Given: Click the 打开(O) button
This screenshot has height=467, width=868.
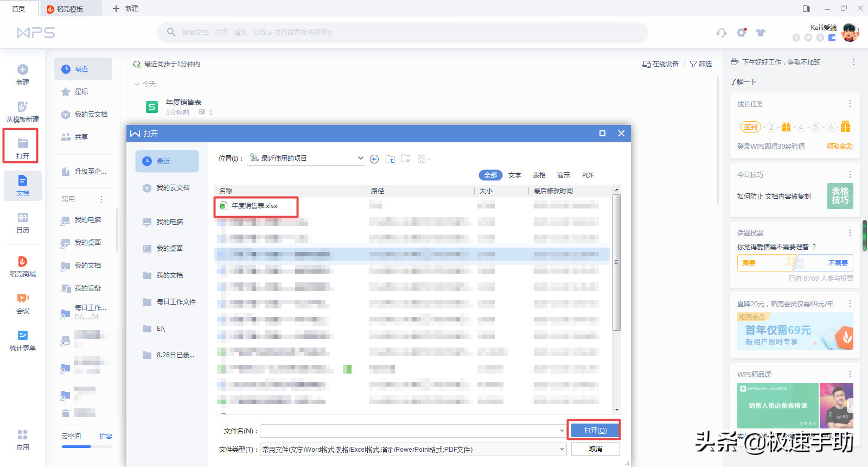Looking at the screenshot, I should click(595, 430).
